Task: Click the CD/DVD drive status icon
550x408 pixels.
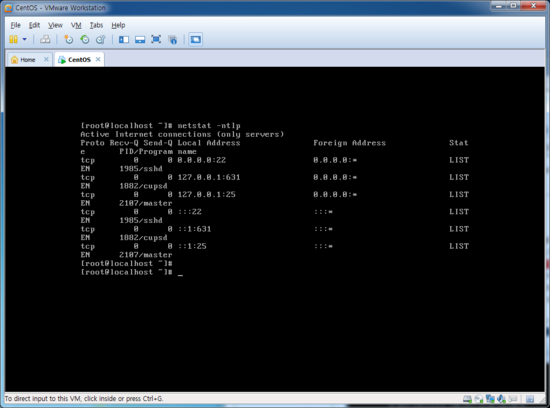Action: pyautogui.click(x=479, y=399)
